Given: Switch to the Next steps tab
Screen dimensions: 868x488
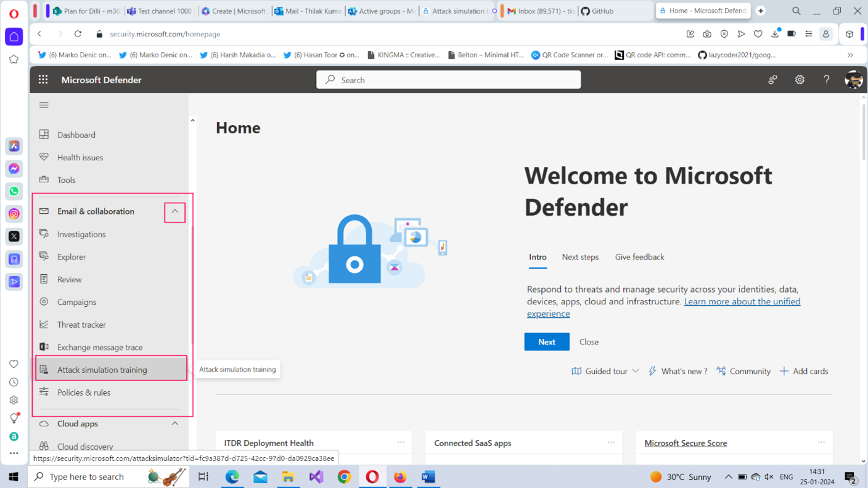Looking at the screenshot, I should point(580,257).
